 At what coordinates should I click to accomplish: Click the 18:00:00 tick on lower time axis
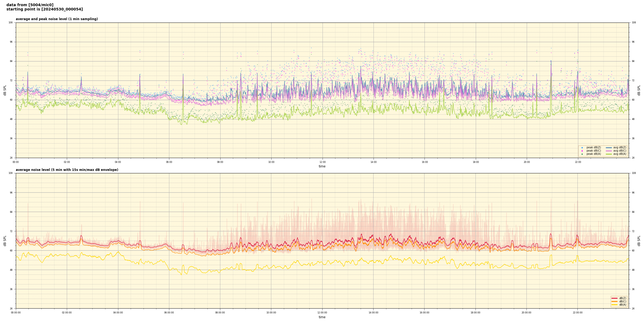pos(475,313)
